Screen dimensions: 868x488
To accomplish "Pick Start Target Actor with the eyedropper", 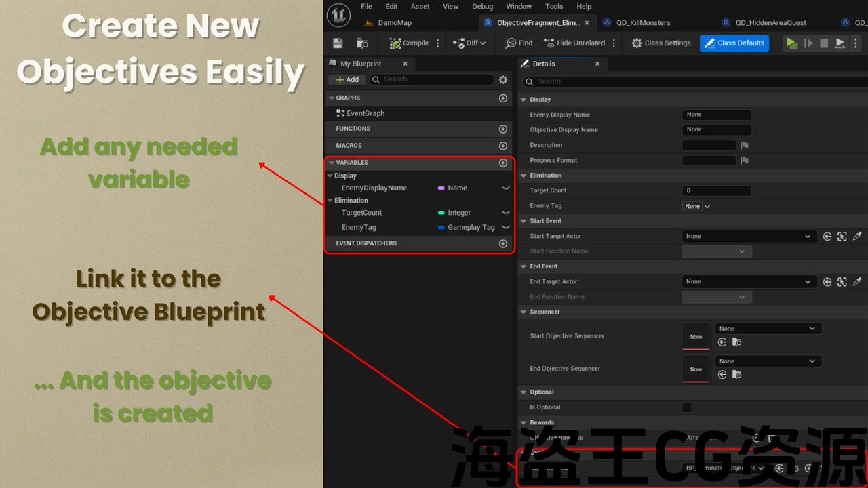I will [x=857, y=237].
